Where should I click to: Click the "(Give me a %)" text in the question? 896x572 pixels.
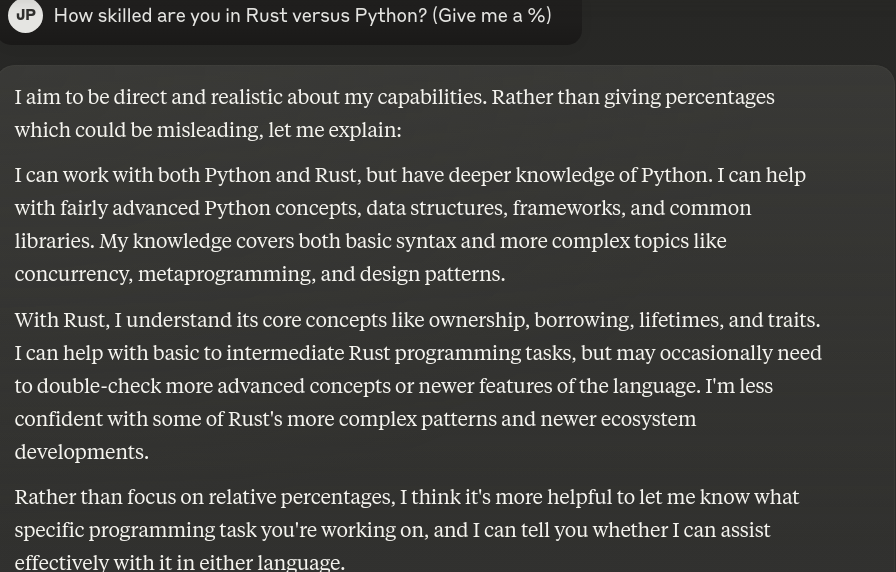[491, 15]
